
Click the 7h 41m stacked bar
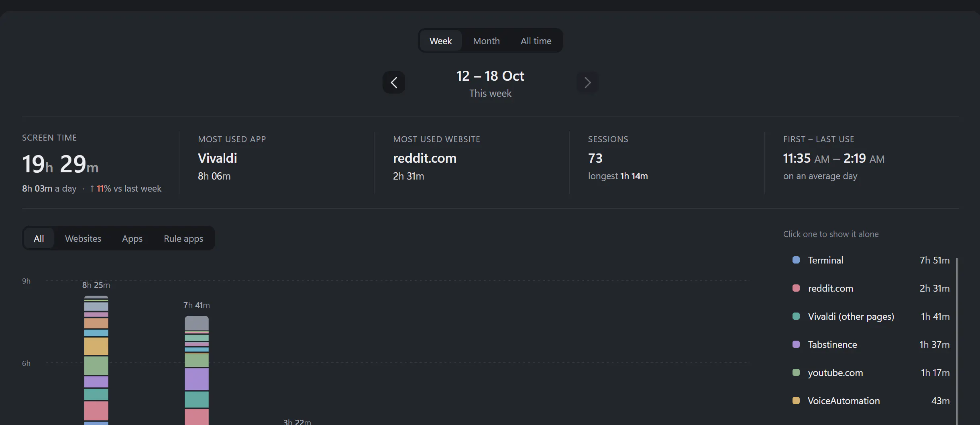point(196,370)
